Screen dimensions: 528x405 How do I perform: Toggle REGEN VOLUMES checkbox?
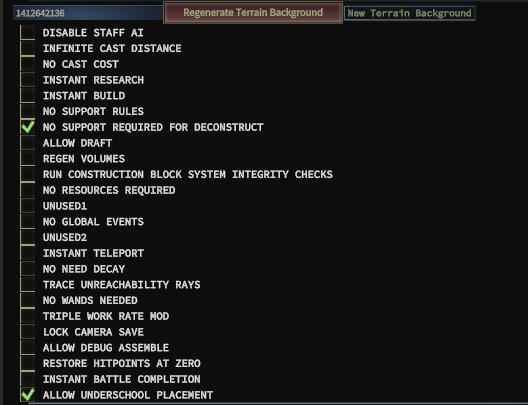click(28, 159)
